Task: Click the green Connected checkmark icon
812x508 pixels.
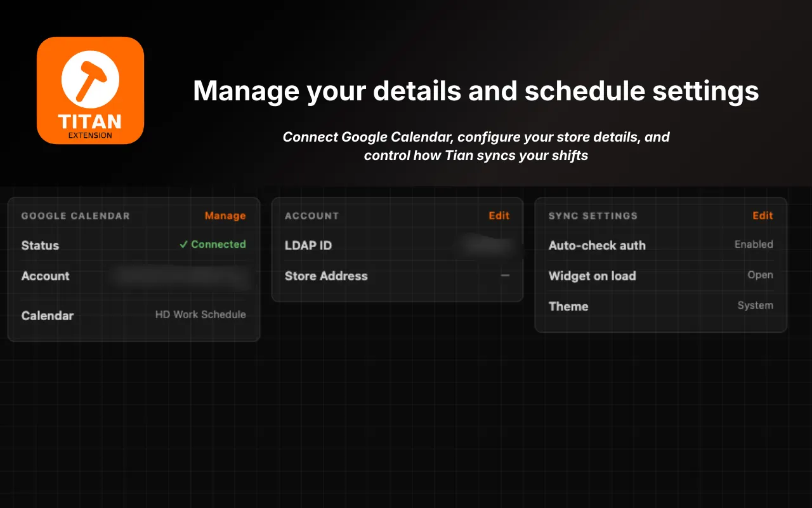Action: point(183,244)
